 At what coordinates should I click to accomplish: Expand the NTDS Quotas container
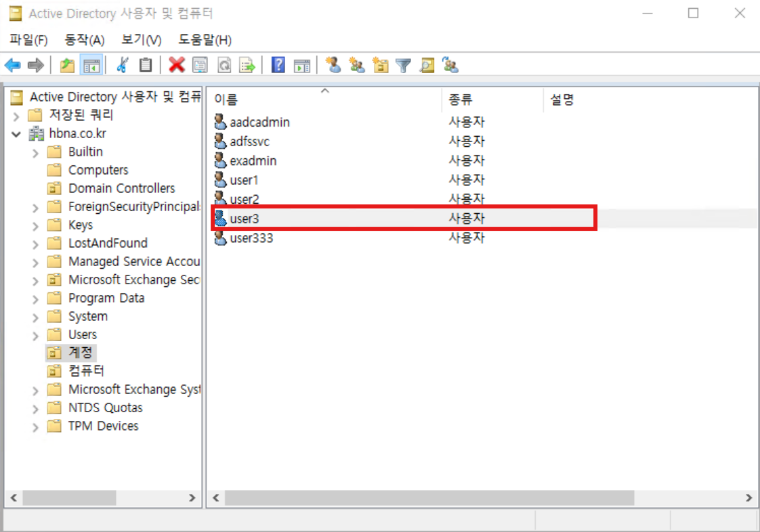[35, 409]
